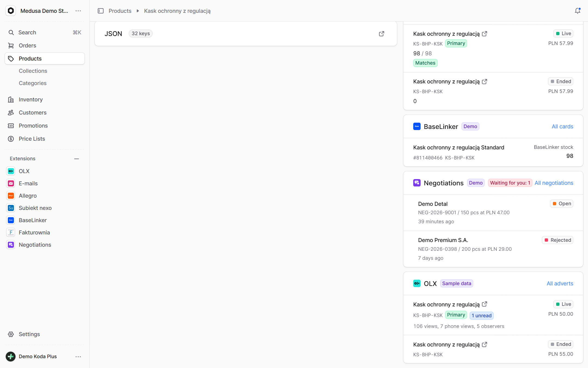This screenshot has width=588, height=368.
Task: Open Price Lists page
Action: click(x=45, y=139)
